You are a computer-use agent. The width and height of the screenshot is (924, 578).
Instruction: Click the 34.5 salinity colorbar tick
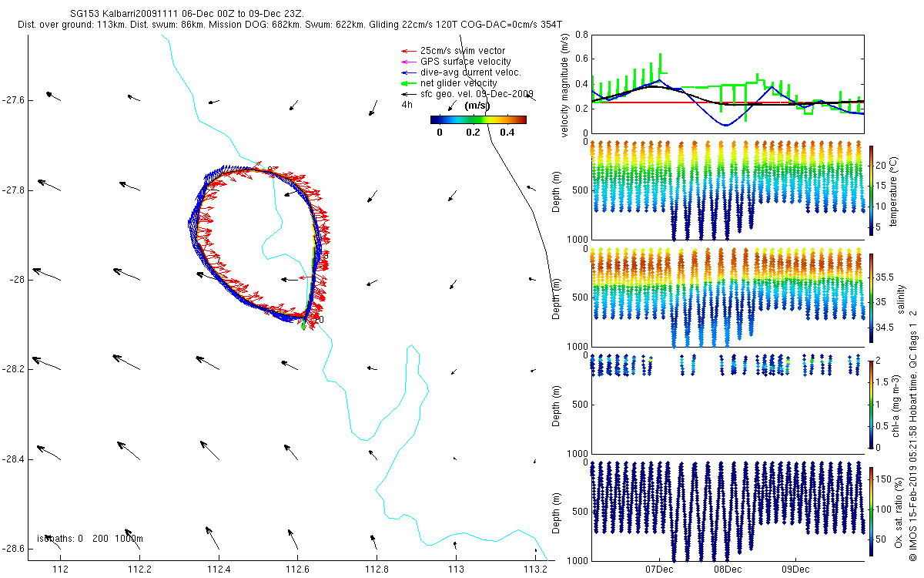click(886, 328)
